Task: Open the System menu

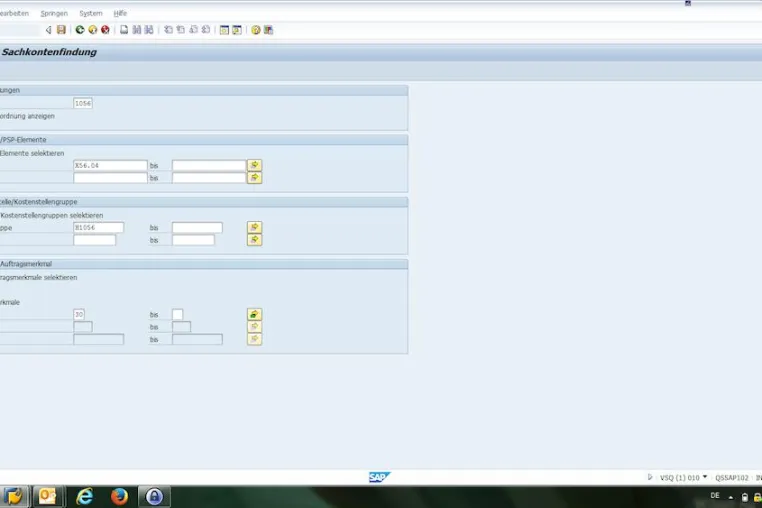Action: pyautogui.click(x=91, y=13)
